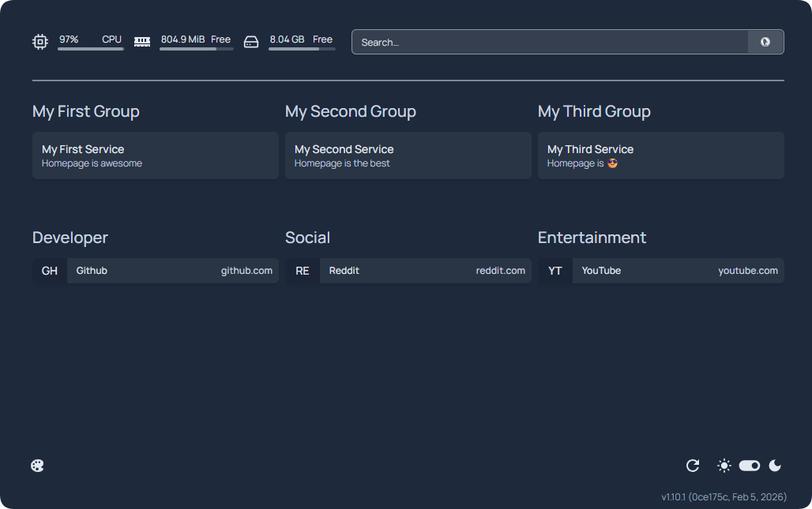
Task: Click the refresh icon
Action: 693,466
